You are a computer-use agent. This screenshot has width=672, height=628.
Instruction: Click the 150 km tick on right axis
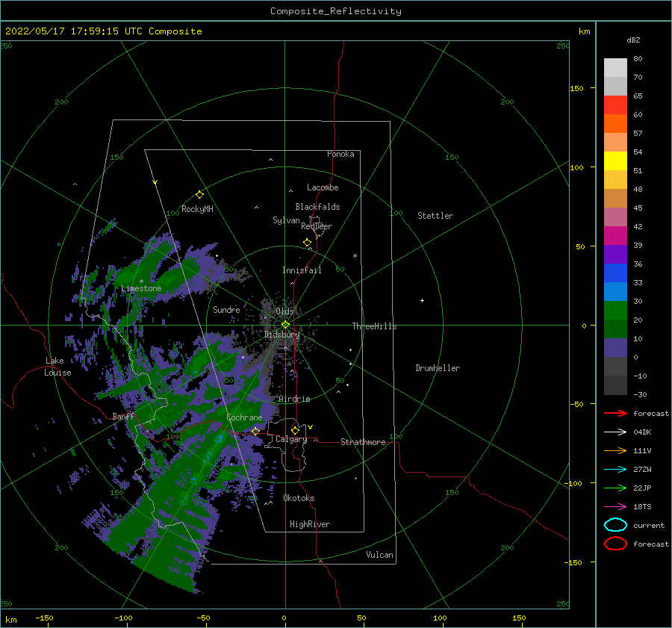click(576, 88)
